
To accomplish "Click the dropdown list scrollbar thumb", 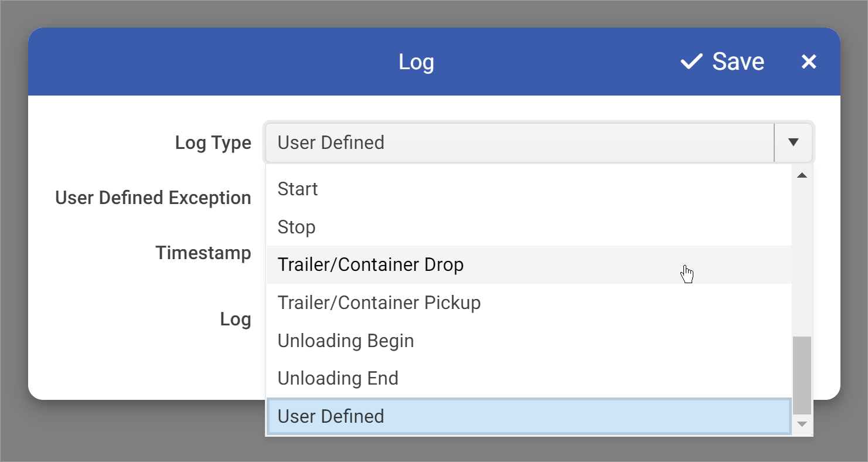I will 802,375.
